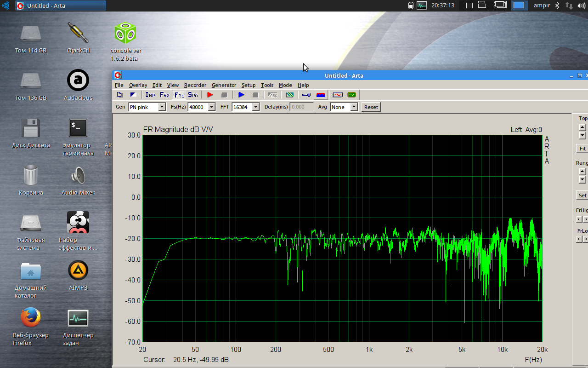
Task: Open the Recorder menu
Action: coord(195,85)
